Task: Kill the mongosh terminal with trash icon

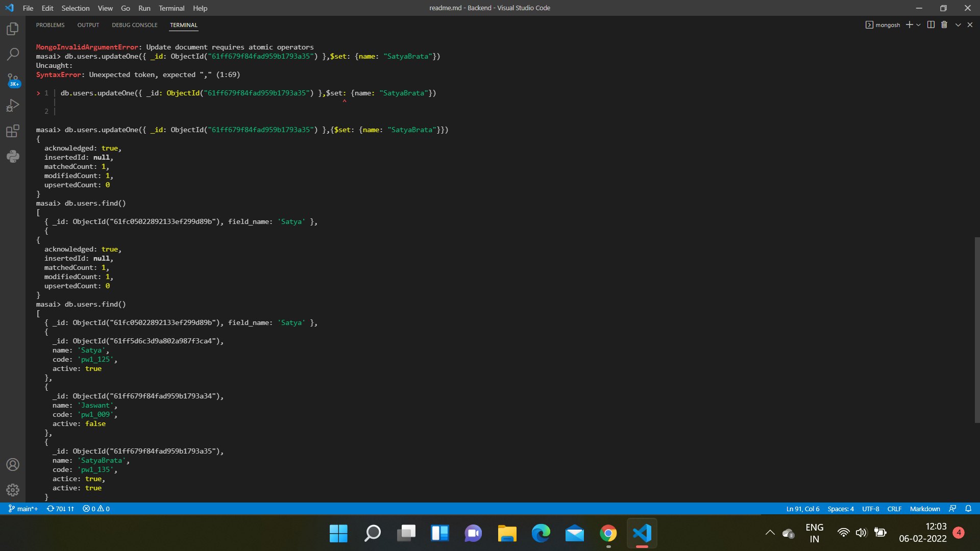Action: 944,24
